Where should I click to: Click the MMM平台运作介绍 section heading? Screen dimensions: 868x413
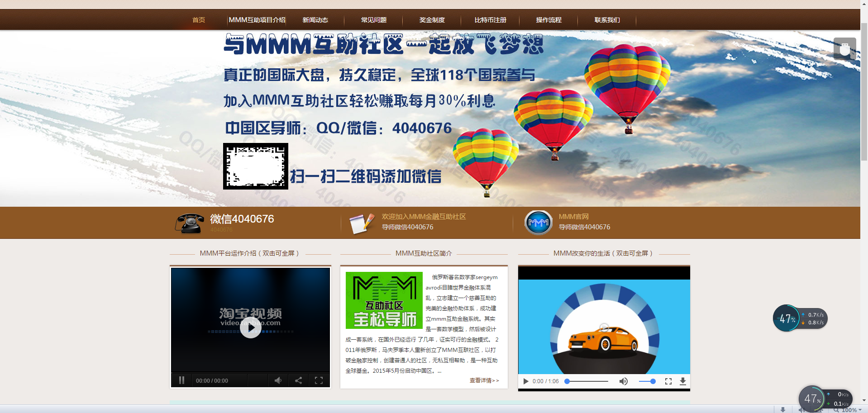click(x=249, y=253)
